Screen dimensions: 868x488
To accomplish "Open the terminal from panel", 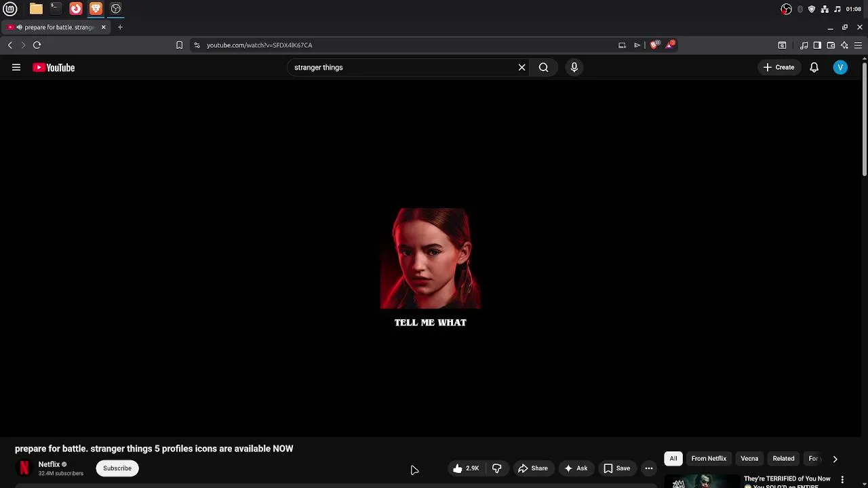I will click(56, 9).
